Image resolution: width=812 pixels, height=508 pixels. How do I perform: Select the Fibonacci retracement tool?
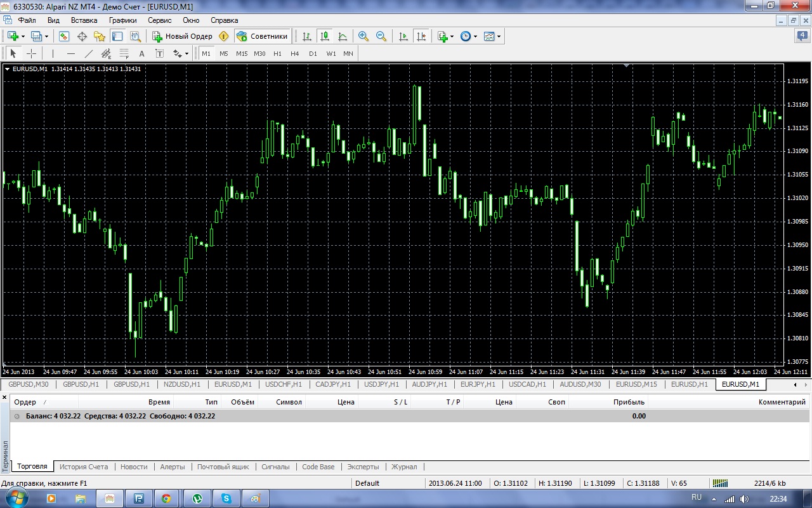click(x=124, y=54)
